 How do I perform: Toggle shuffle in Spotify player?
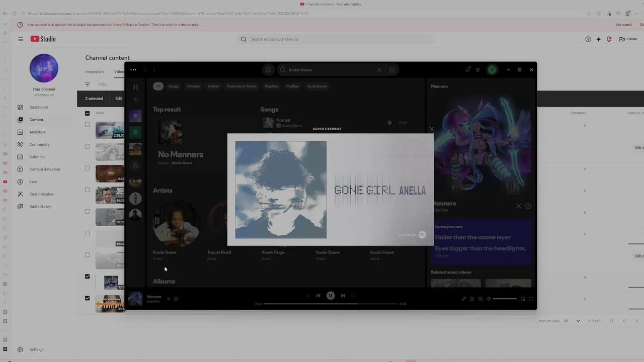308,296
